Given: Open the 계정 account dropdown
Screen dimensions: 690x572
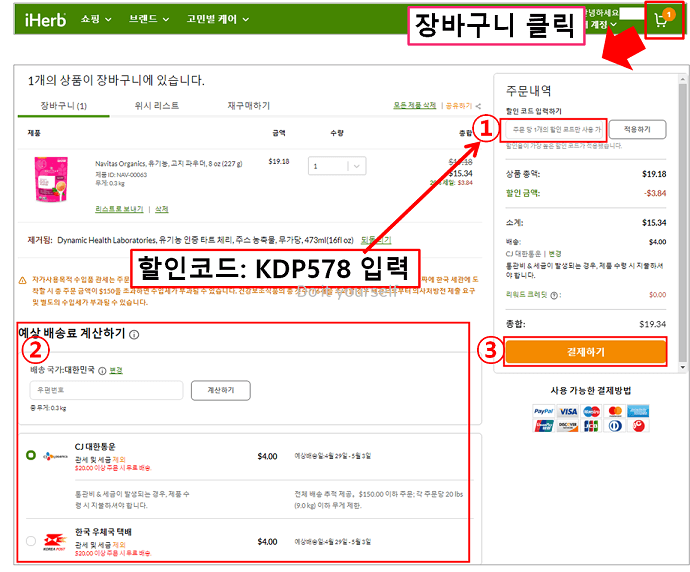Looking at the screenshot, I should click(603, 24).
